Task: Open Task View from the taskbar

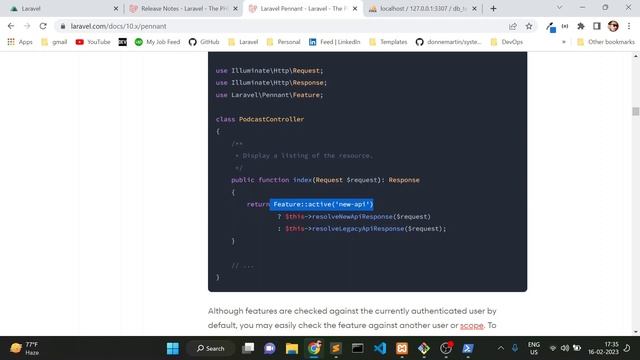Action: click(248, 348)
